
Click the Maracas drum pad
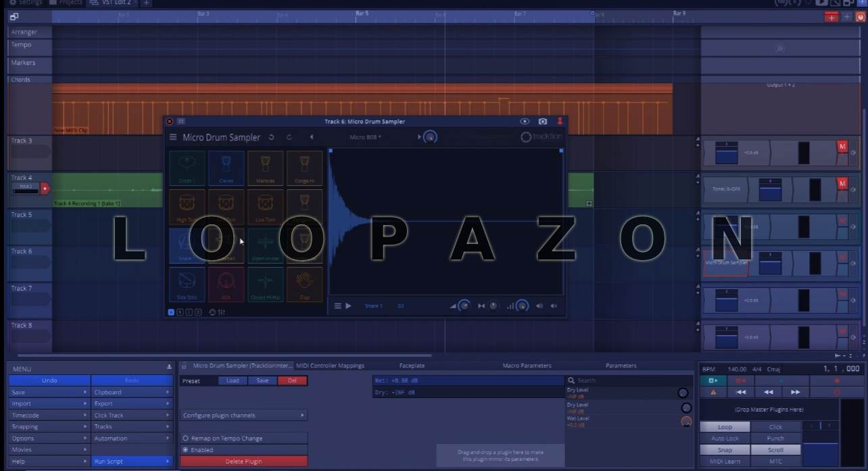pyautogui.click(x=265, y=168)
